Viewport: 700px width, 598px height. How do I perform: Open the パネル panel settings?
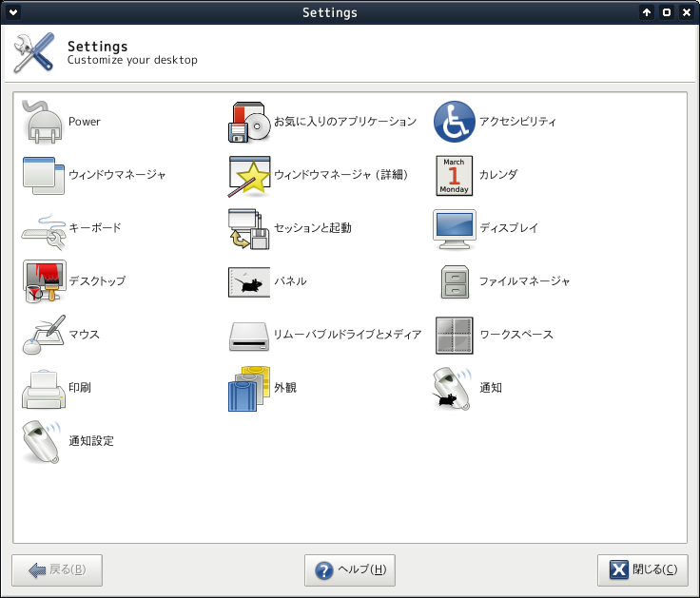point(250,281)
